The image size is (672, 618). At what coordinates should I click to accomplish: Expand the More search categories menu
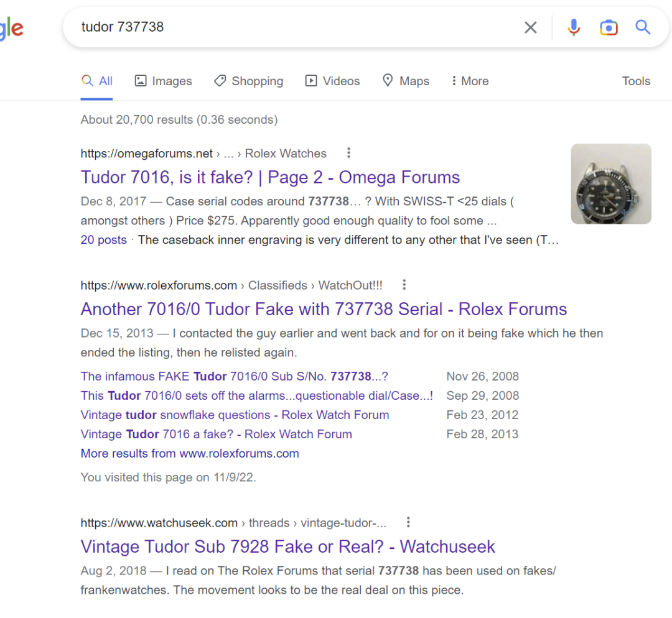(x=469, y=81)
